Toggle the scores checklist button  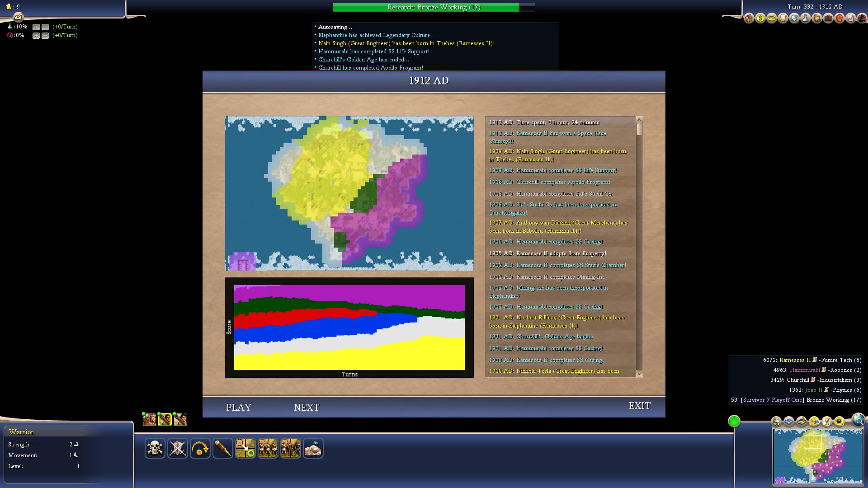click(x=827, y=422)
